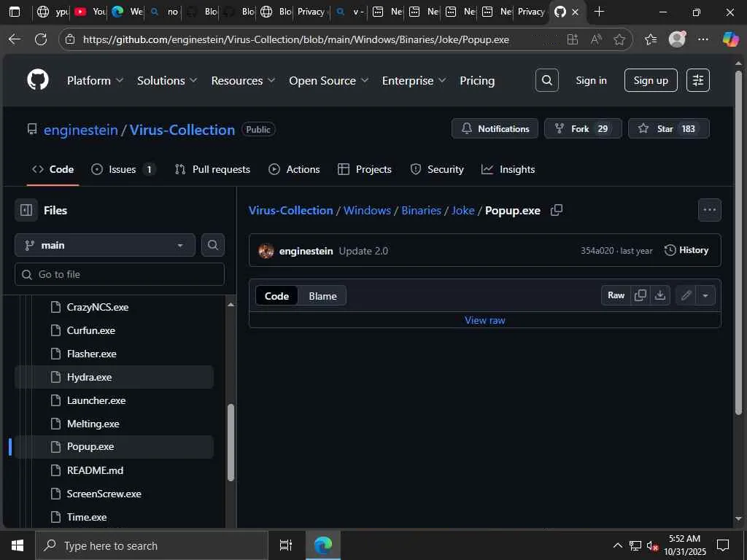Open the Windows Start menu

pos(18,545)
